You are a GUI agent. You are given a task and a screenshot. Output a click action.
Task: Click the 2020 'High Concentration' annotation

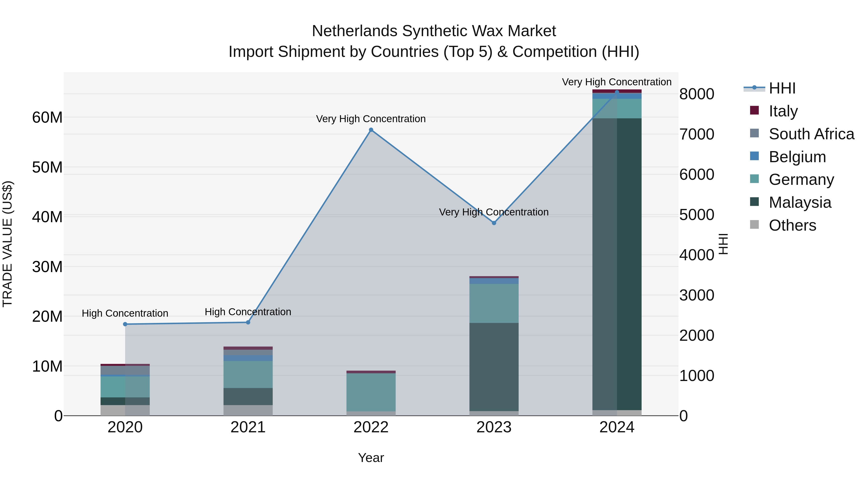(x=125, y=313)
